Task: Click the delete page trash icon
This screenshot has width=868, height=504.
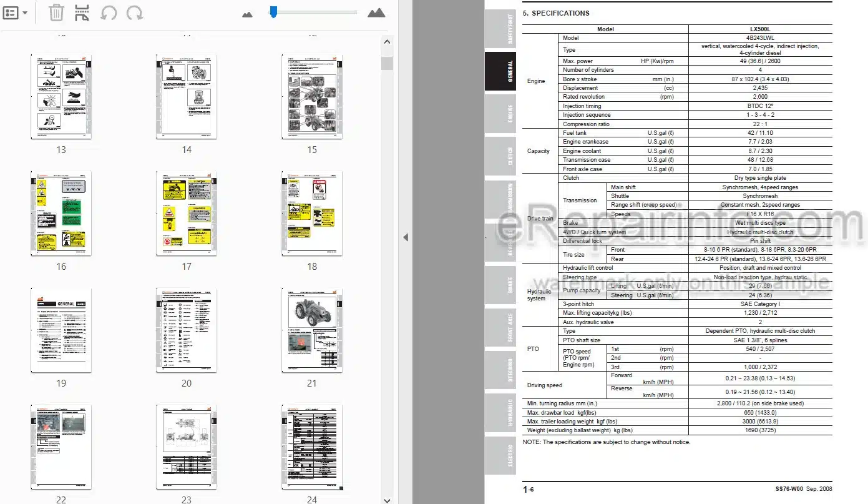Action: point(56,12)
